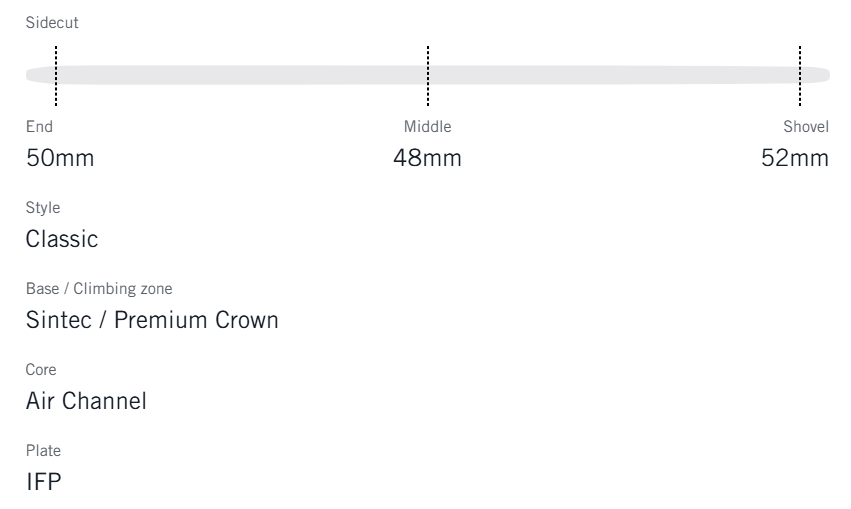Viewport: 851px width, 509px height.
Task: Select the Classic style value
Action: pos(61,241)
